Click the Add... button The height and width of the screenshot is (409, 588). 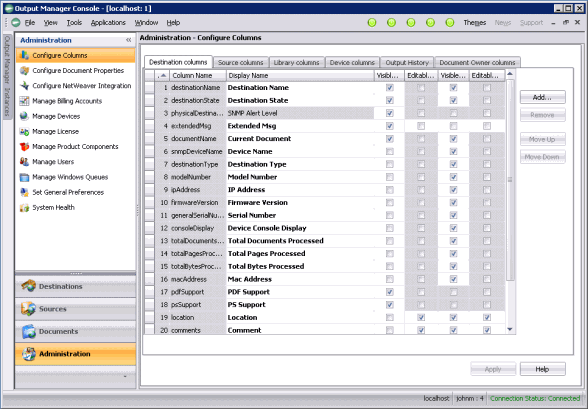[542, 97]
